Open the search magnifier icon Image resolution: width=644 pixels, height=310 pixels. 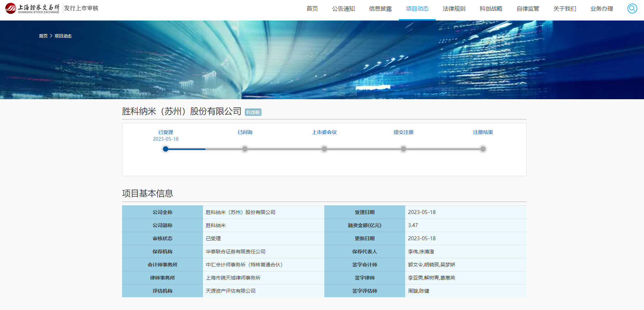tap(632, 9)
